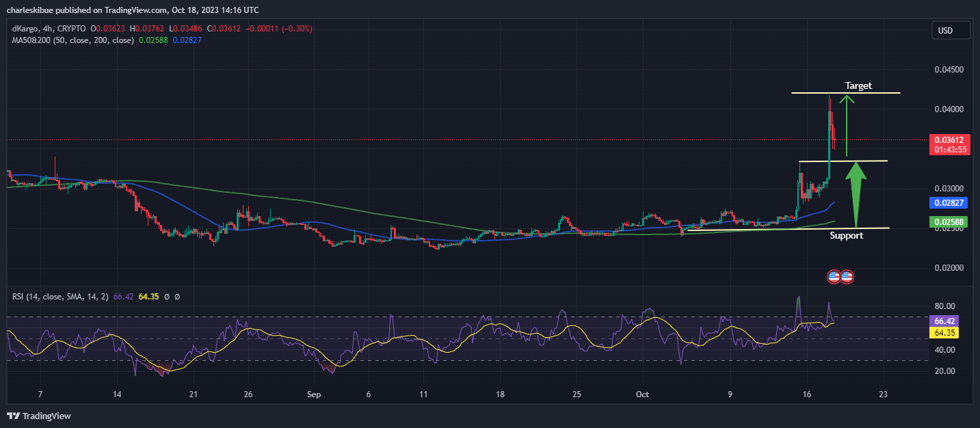Screen dimensions: 980x428
Task: Click the 0.03000 price axis label
Action: 949,189
